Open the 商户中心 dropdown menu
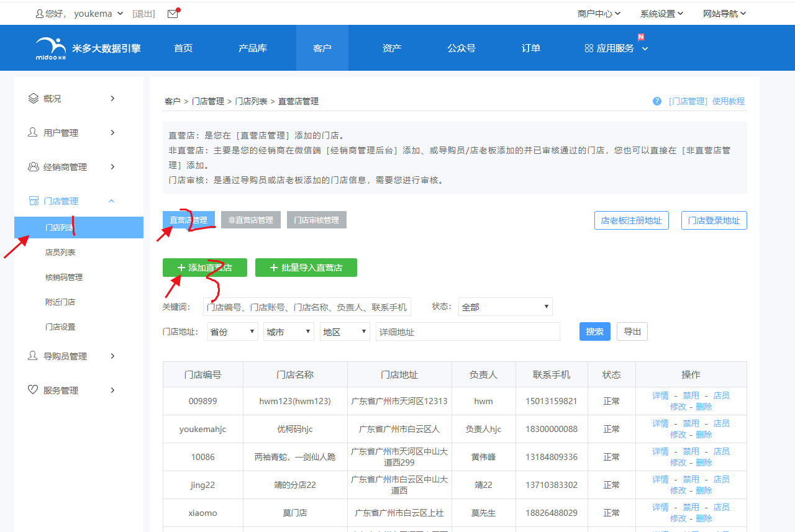Image resolution: width=795 pixels, height=532 pixels. [599, 14]
